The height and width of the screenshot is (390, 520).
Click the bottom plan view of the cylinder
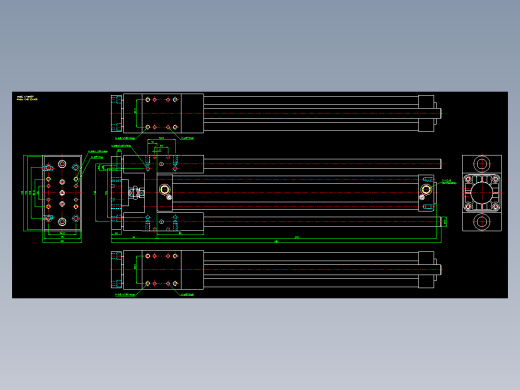276,269
